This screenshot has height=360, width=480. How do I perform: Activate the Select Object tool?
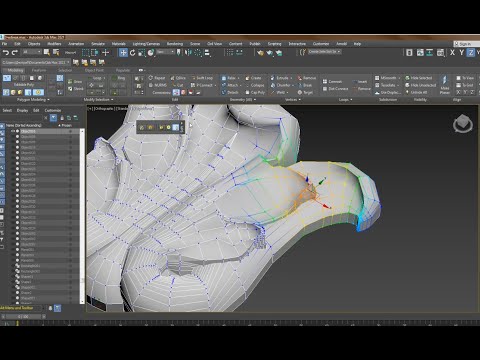coord(47,52)
